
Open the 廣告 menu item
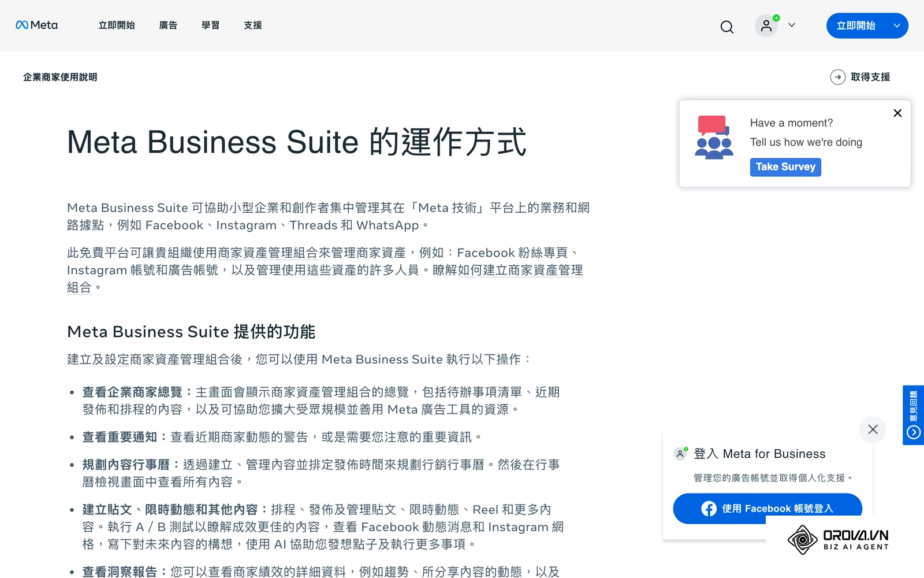tap(168, 25)
